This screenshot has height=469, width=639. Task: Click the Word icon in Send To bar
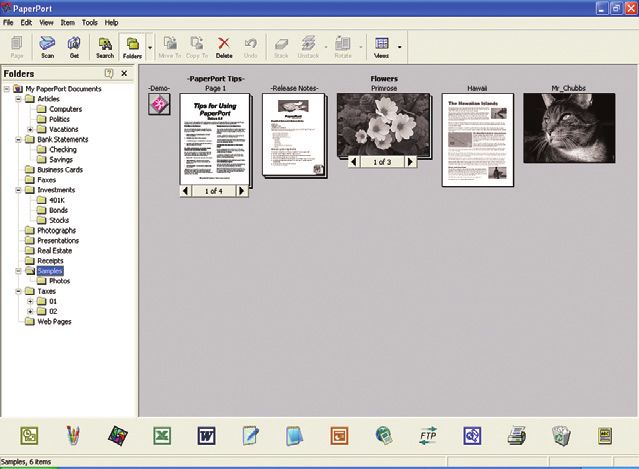pyautogui.click(x=206, y=436)
